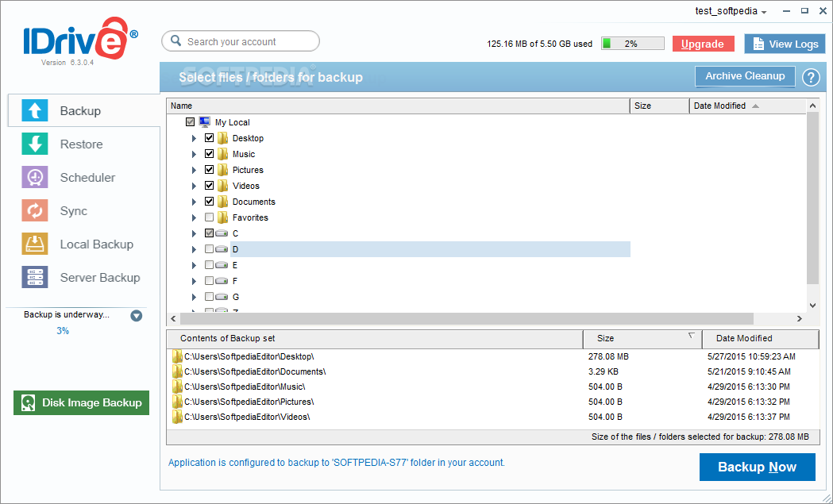The image size is (833, 504).
Task: Click the tree vertical scrollbar thumb
Action: [812, 198]
